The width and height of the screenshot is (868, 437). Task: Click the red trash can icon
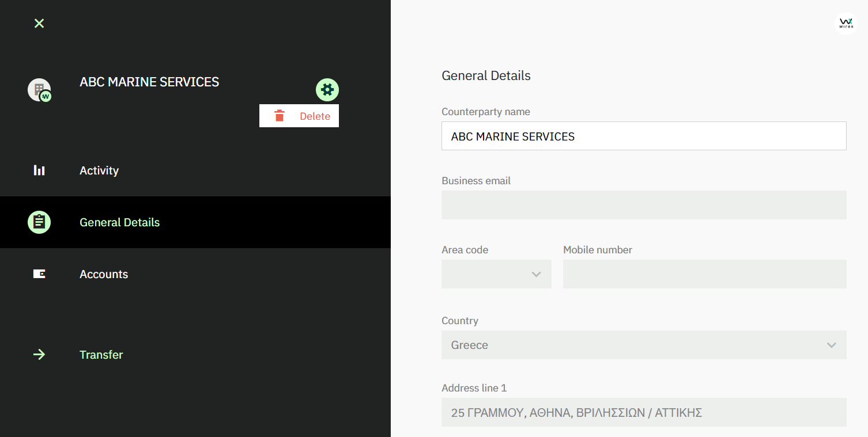coord(280,116)
